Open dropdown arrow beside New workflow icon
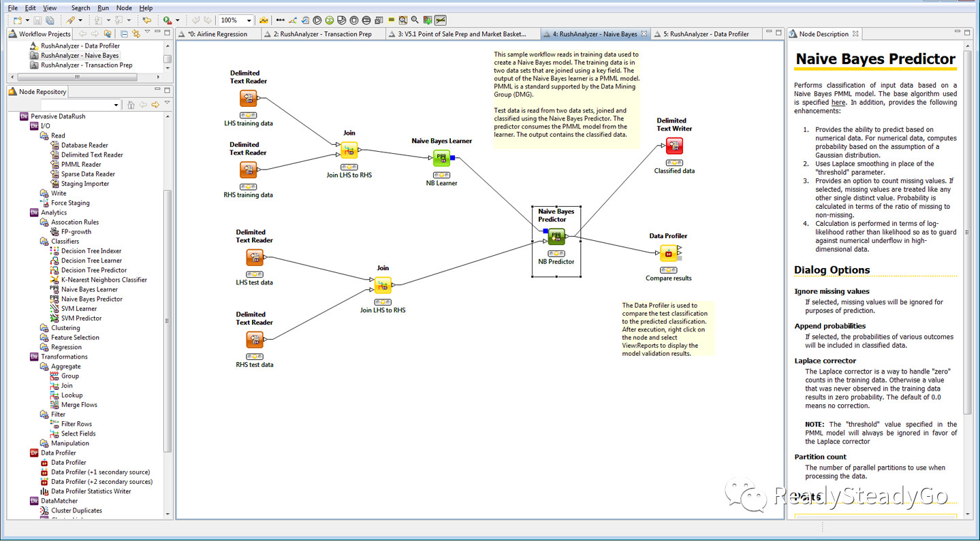This screenshot has height=541, width=980. tap(26, 21)
